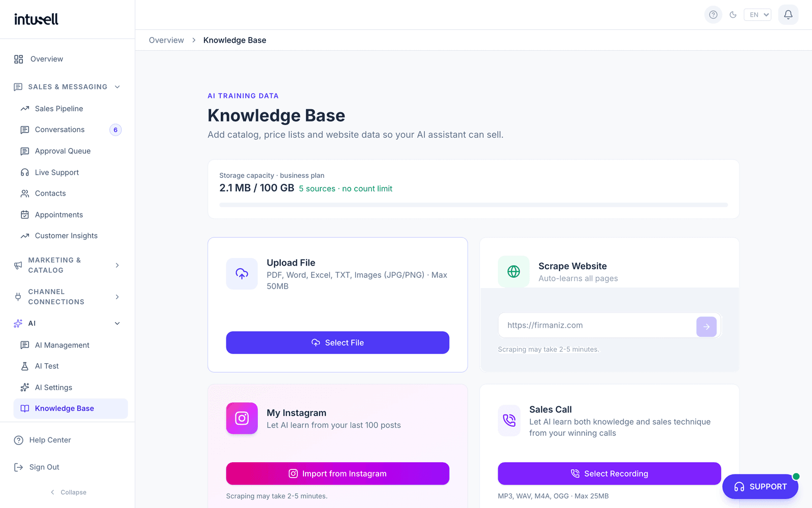Open notifications bell icon
Screen dimensions: 812x508
pyautogui.click(x=788, y=15)
